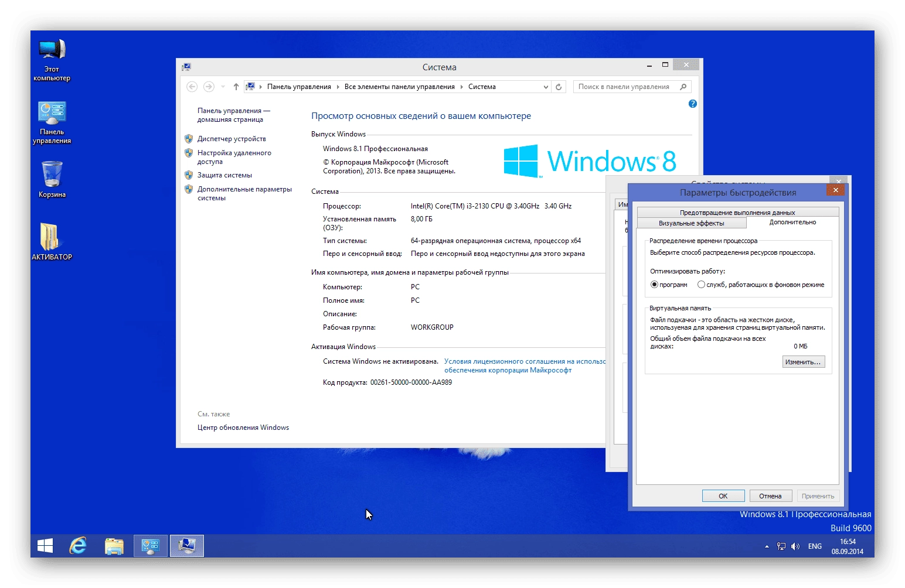Expand arrow after Панель управления breadcrumb
The image size is (905, 588).
pyautogui.click(x=338, y=87)
